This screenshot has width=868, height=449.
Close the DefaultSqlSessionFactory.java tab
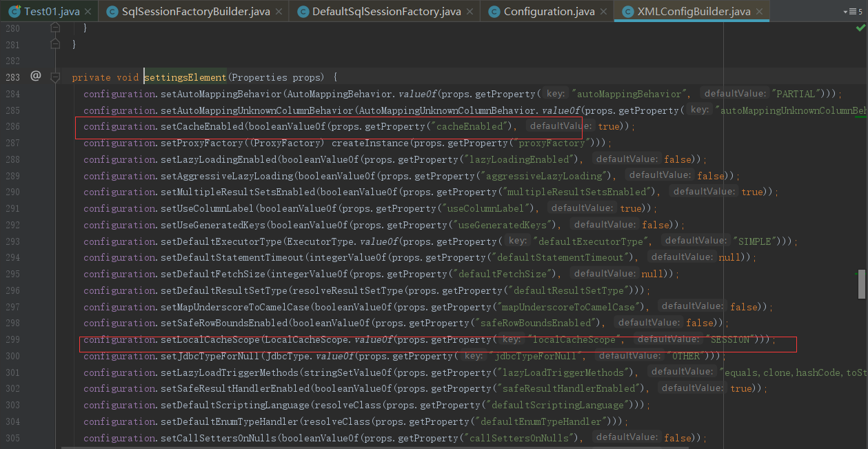[472, 12]
